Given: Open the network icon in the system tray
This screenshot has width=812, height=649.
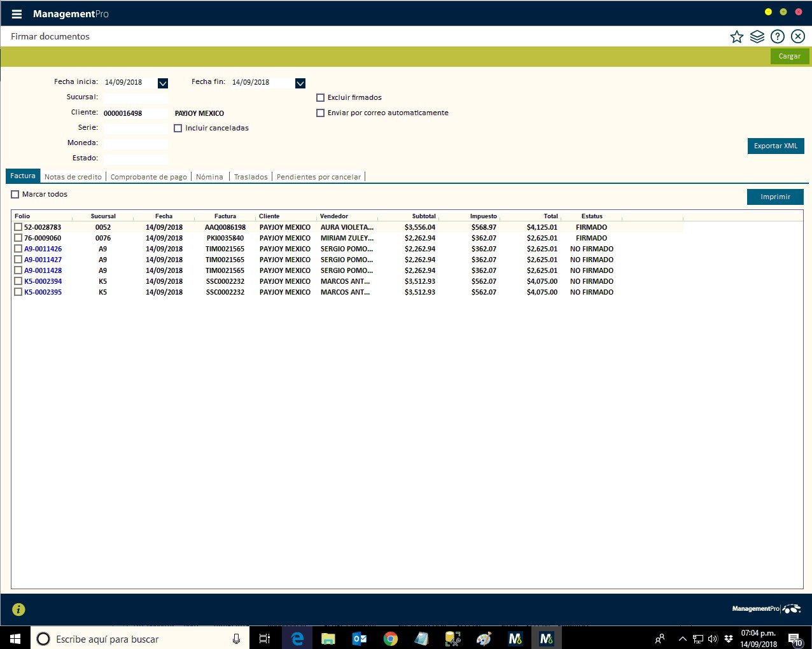Looking at the screenshot, I should pos(698,639).
